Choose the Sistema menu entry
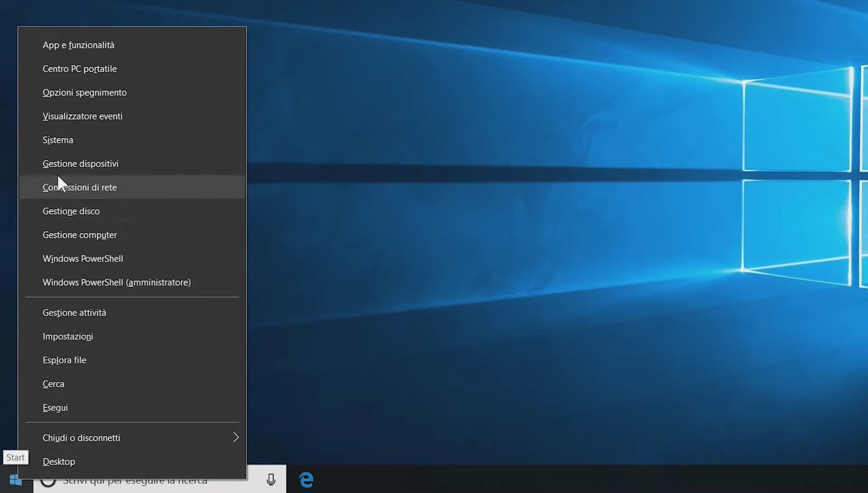This screenshot has width=868, height=493. point(58,140)
